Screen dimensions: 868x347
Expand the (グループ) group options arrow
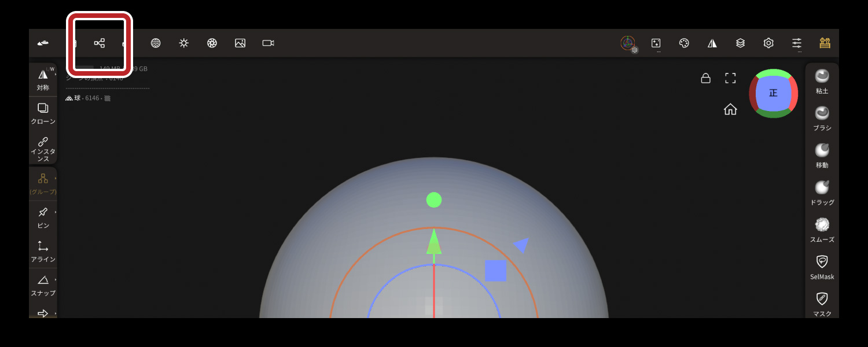(56, 179)
